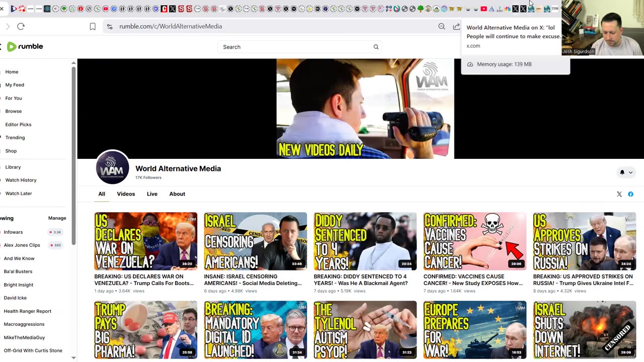
Task: Click the sidebar scroll down arrow
Action: [x=73, y=358]
